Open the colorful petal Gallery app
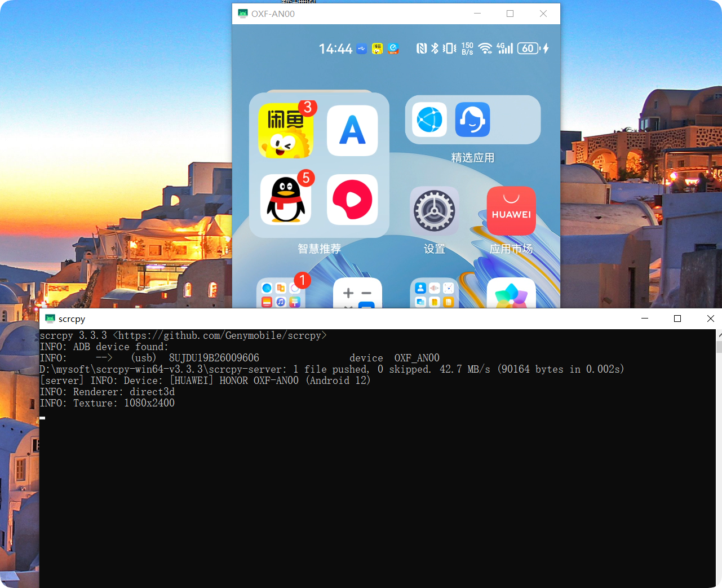Screen dimensions: 722x588 point(511,294)
